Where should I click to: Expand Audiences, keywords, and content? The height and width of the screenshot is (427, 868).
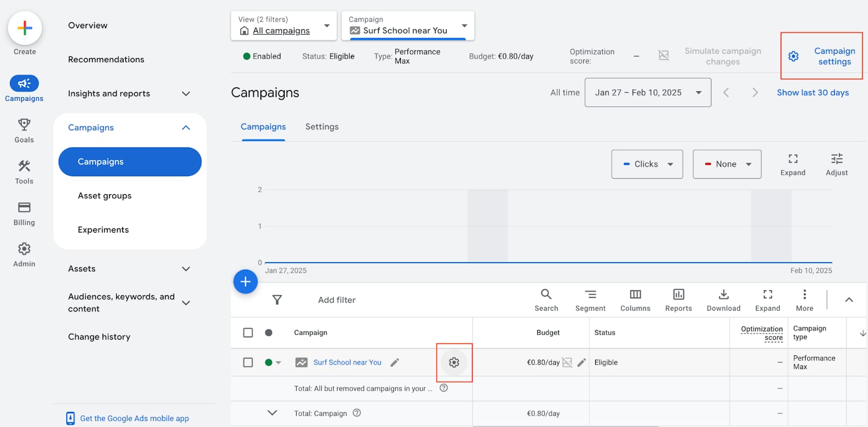coord(186,303)
